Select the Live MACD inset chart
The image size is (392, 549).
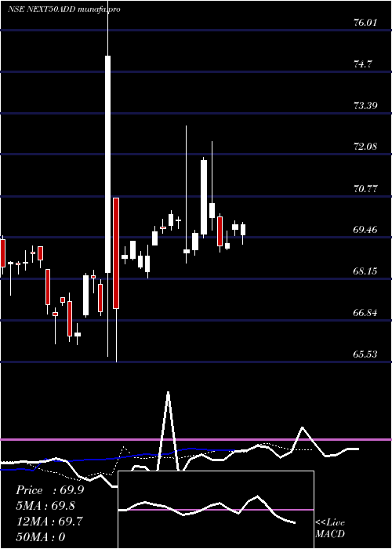tap(216, 510)
